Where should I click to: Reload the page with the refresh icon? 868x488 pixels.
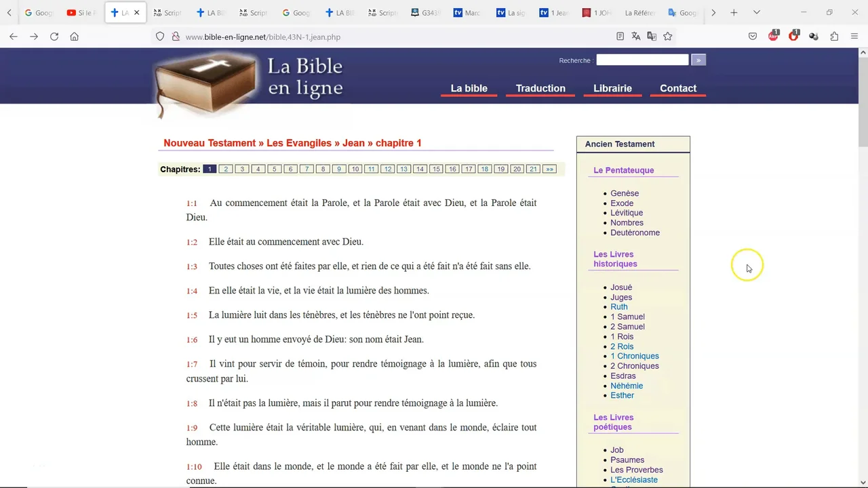tap(54, 37)
